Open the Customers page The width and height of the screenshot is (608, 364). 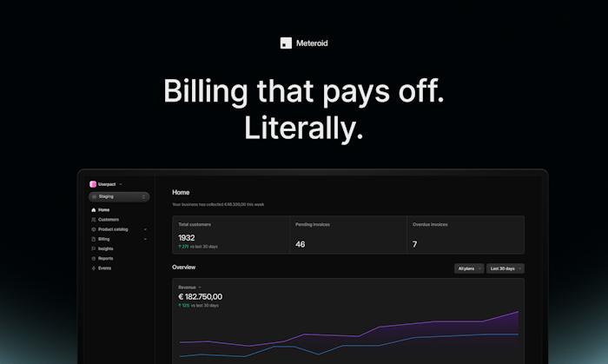109,220
